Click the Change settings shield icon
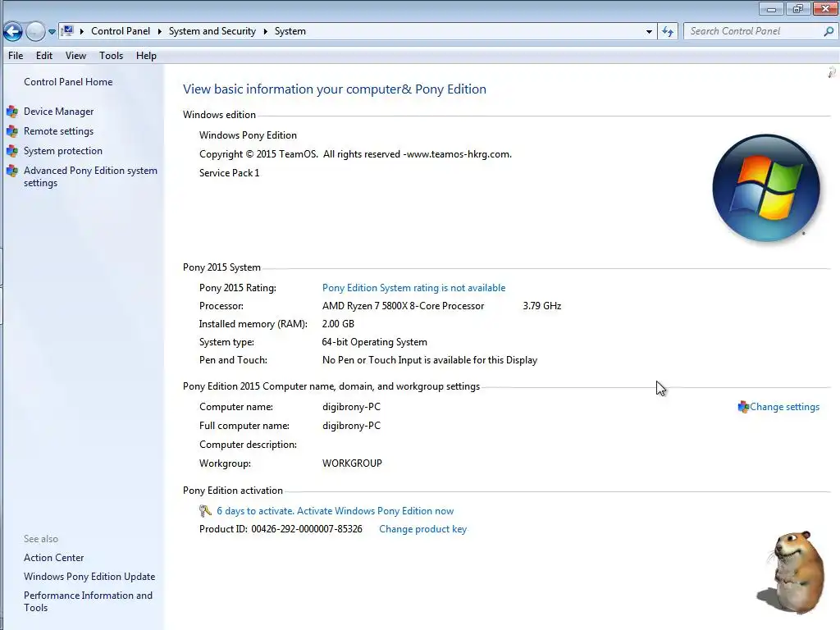The width and height of the screenshot is (840, 630). point(743,407)
